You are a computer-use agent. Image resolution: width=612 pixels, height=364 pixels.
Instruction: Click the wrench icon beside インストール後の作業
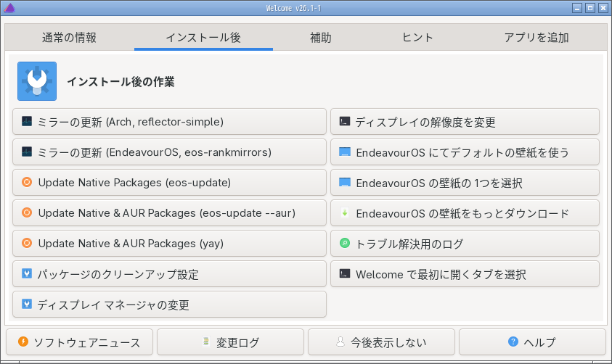click(x=37, y=81)
